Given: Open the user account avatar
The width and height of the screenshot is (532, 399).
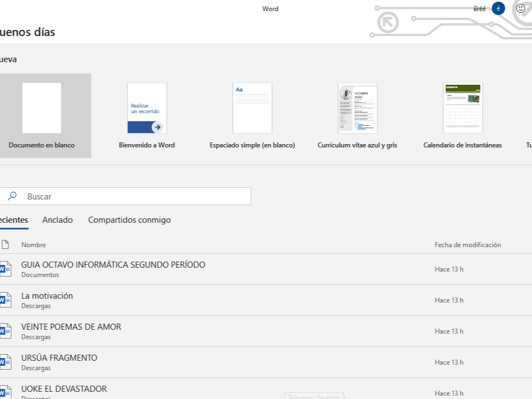Looking at the screenshot, I should (498, 8).
